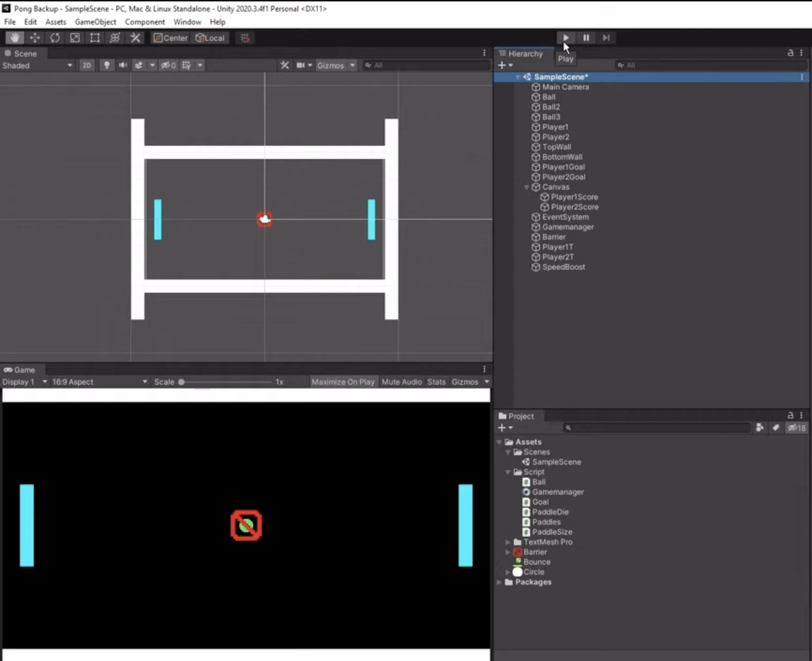
Task: Select the Move tool
Action: pos(35,38)
